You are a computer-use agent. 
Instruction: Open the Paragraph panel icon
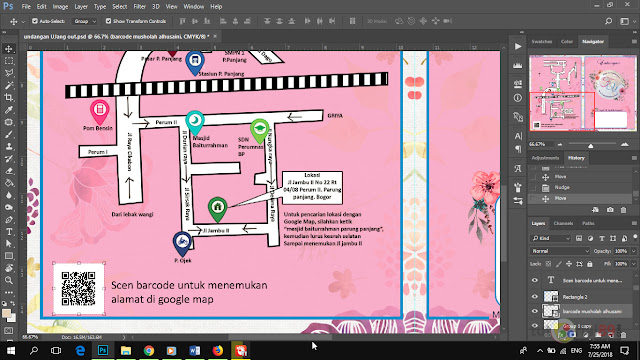click(x=518, y=149)
